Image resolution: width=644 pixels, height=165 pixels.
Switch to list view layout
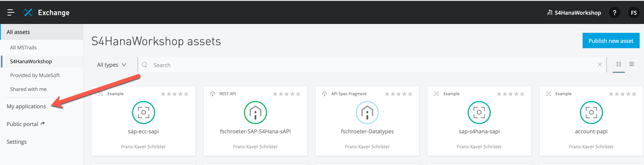632,64
